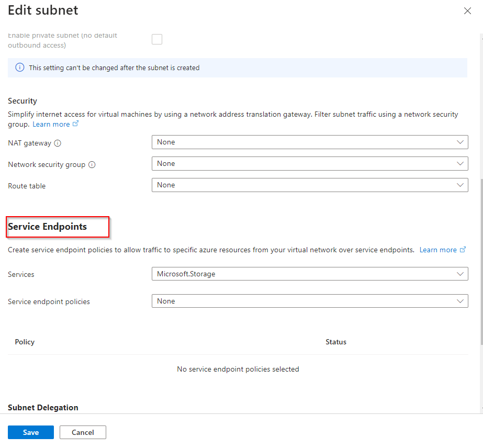This screenshot has width=483, height=448.
Task: Expand the Service endpoint policies dropdown
Action: coord(310,301)
